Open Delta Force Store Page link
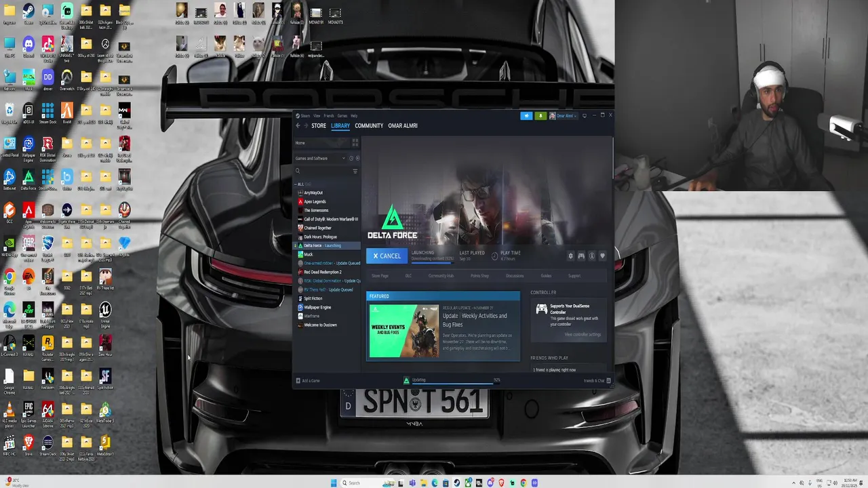Screen dimensions: 868x488 (380, 276)
